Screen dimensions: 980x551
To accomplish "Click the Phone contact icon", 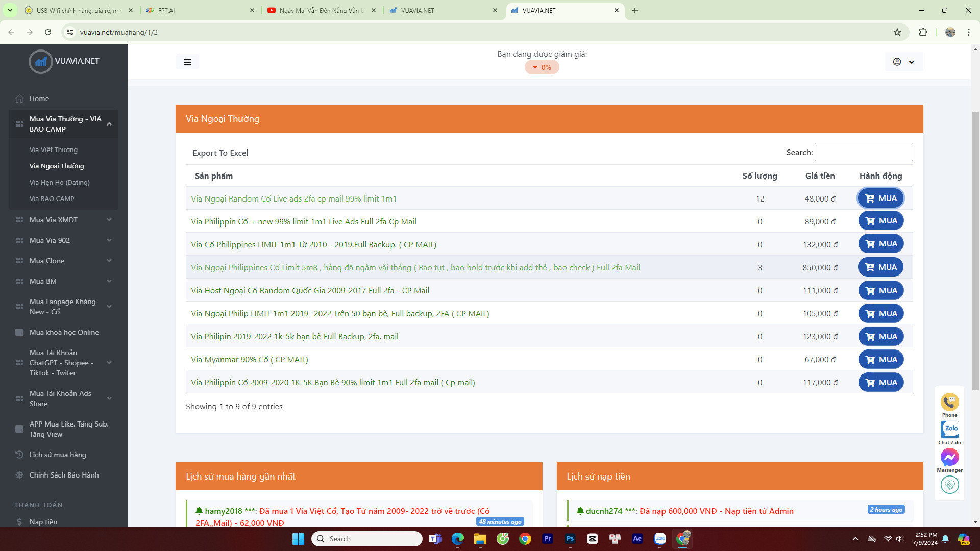I will [x=949, y=403].
